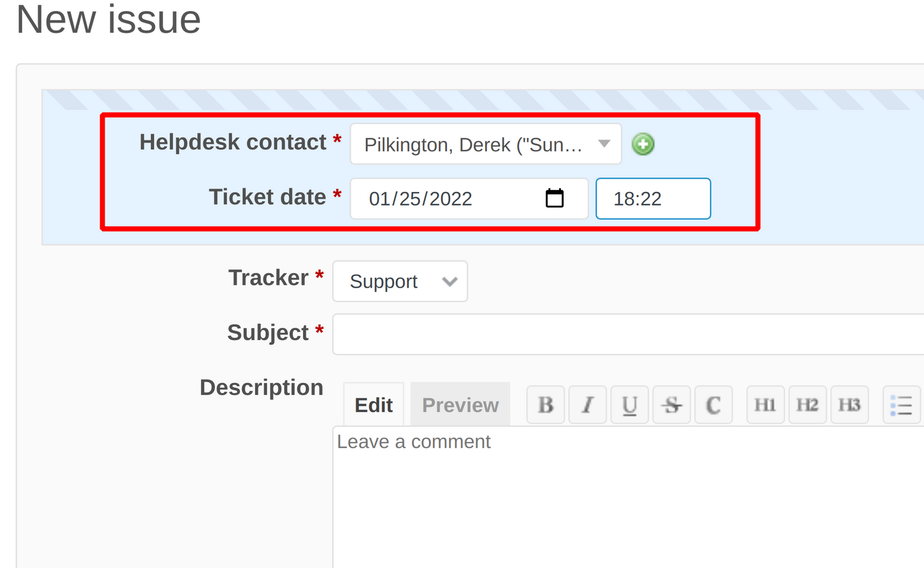
Task: Select the inline code formatting icon
Action: [713, 404]
